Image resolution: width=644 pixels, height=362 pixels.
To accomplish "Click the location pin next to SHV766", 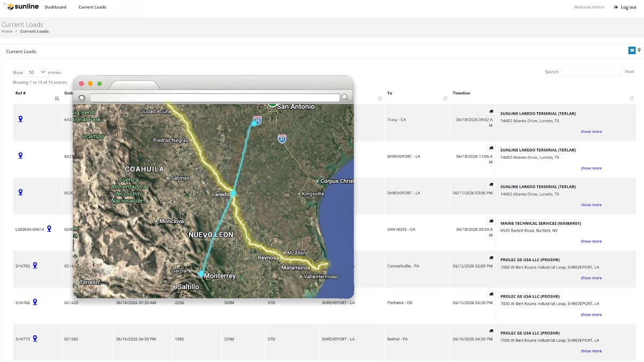I will tap(35, 302).
